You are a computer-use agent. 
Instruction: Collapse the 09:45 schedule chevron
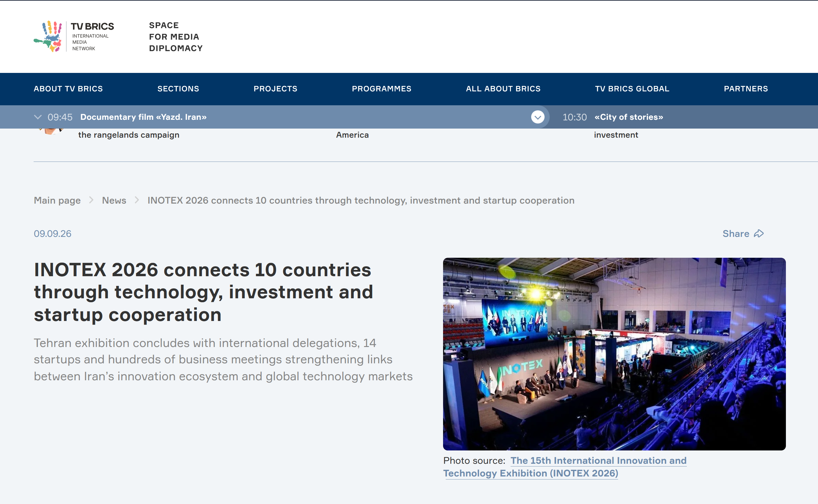pos(38,117)
